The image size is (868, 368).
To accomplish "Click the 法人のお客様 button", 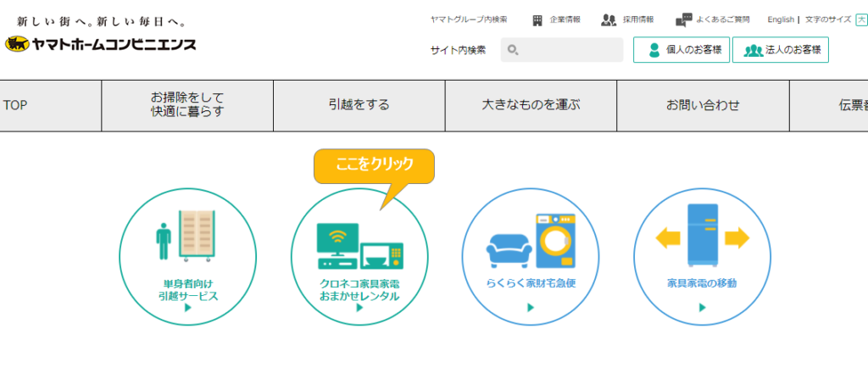I will point(781,50).
